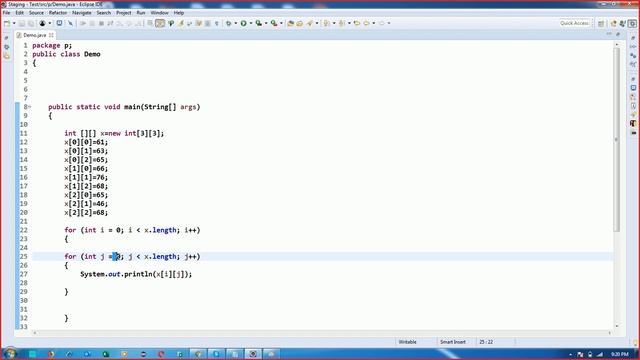Click the Open Perspective icon
The image size is (640, 360).
pyautogui.click(x=601, y=24)
